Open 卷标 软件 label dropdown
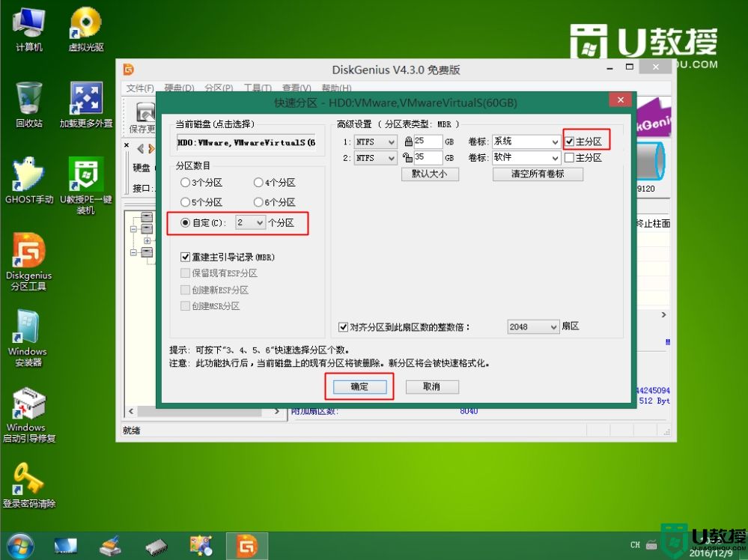This screenshot has height=560, width=748. pos(526,158)
